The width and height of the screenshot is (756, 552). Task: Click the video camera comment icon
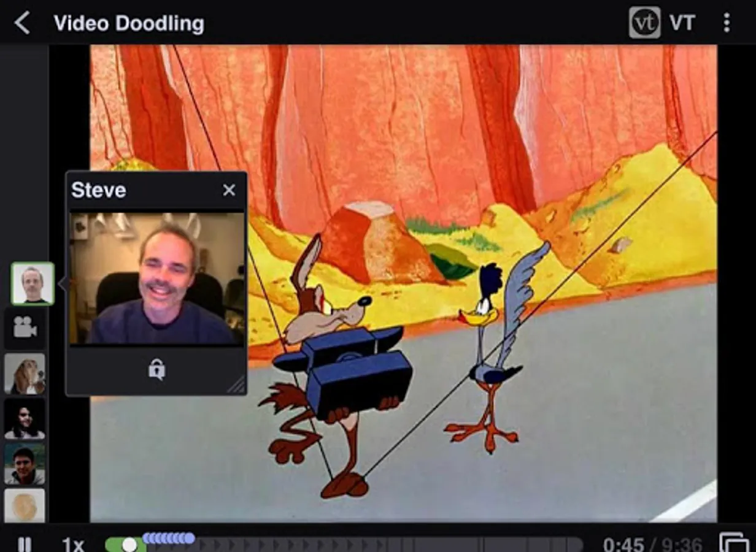[x=25, y=328]
